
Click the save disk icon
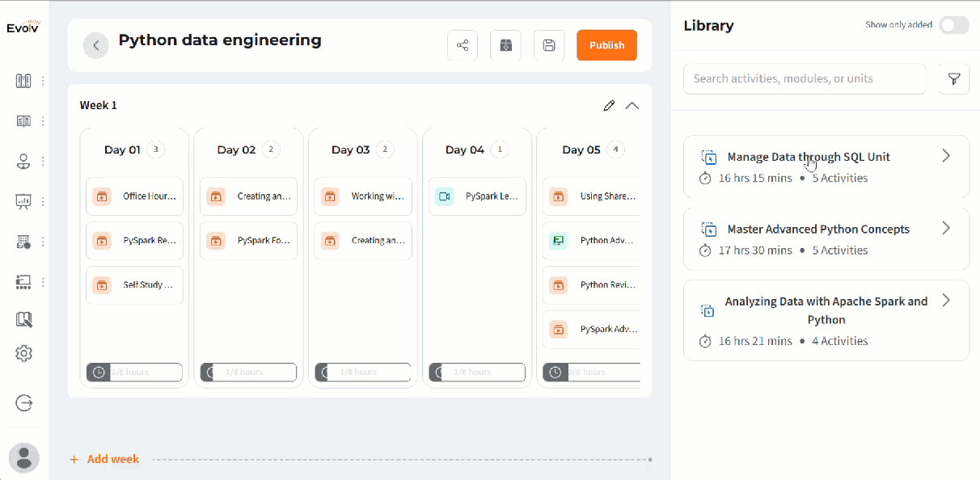[x=549, y=45]
